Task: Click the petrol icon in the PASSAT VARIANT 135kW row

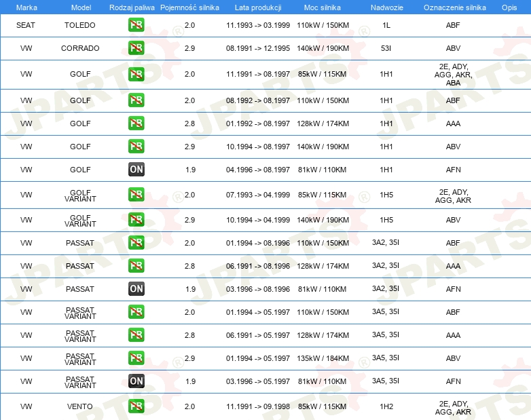Action: pos(136,358)
